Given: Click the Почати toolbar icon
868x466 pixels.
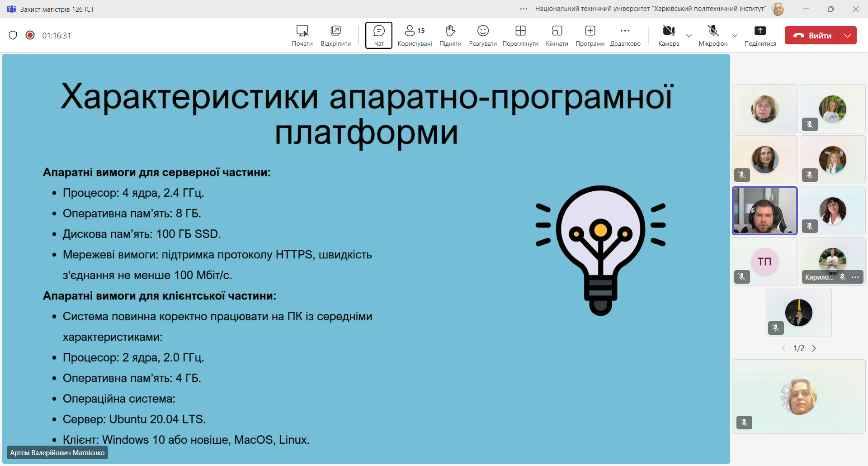Looking at the screenshot, I should pyautogui.click(x=302, y=35).
